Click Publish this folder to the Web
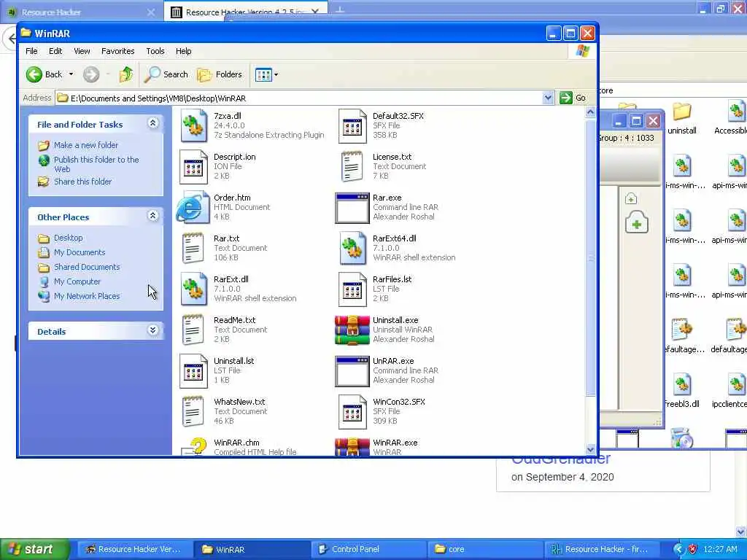 click(96, 164)
